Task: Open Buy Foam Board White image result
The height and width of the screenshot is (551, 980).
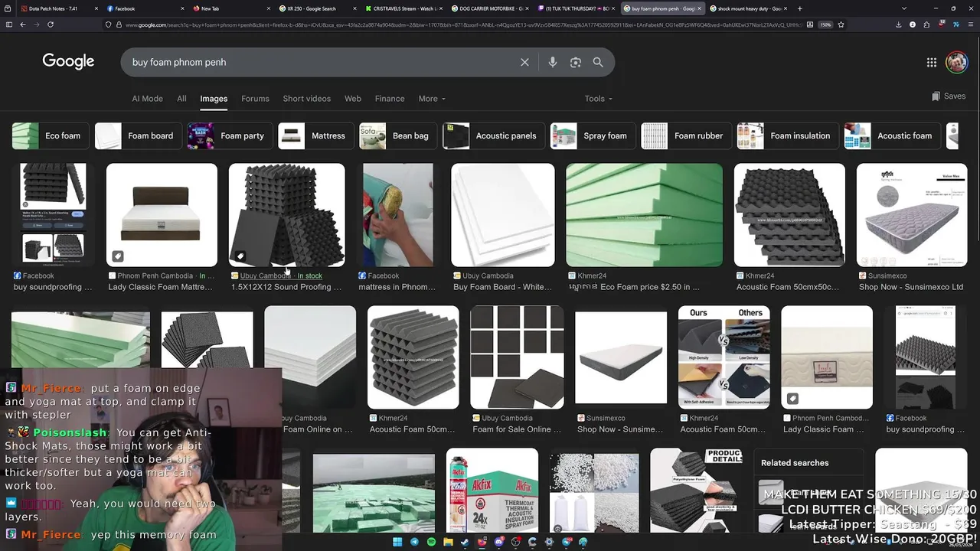Action: click(503, 215)
